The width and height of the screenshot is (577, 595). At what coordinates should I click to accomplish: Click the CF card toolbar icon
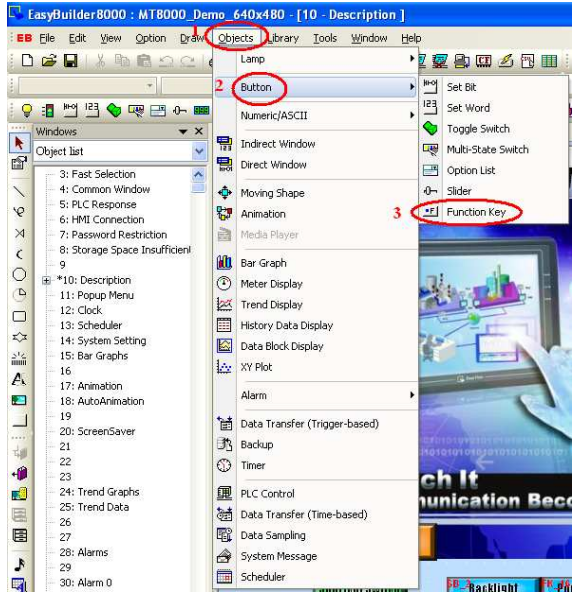pos(483,60)
